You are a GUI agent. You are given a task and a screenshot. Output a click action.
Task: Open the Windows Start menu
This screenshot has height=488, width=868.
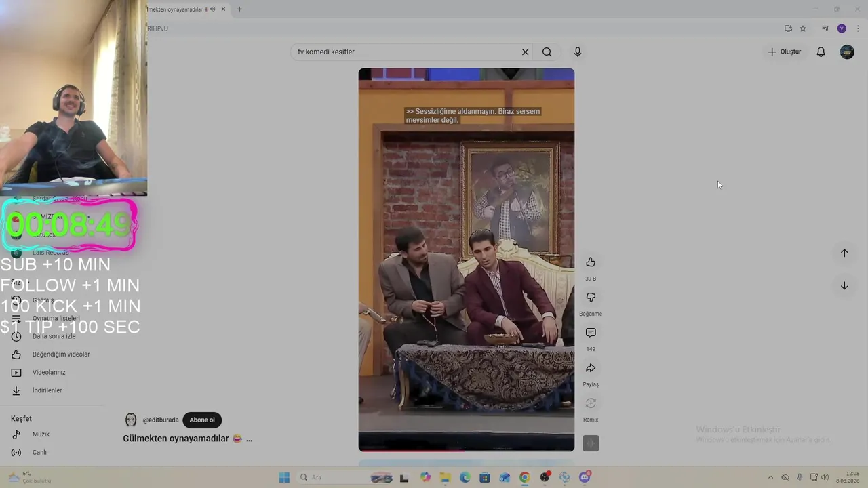coord(284,477)
